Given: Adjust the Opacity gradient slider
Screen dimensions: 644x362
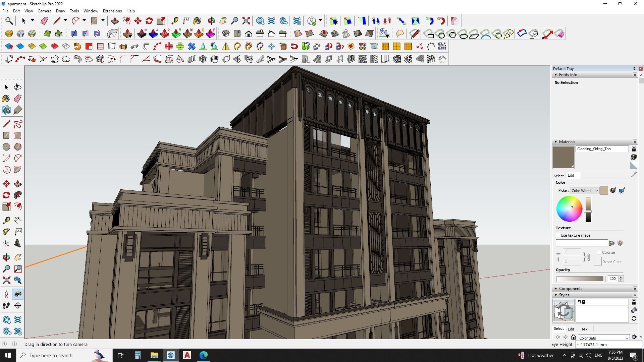Looking at the screenshot, I should (x=580, y=279).
